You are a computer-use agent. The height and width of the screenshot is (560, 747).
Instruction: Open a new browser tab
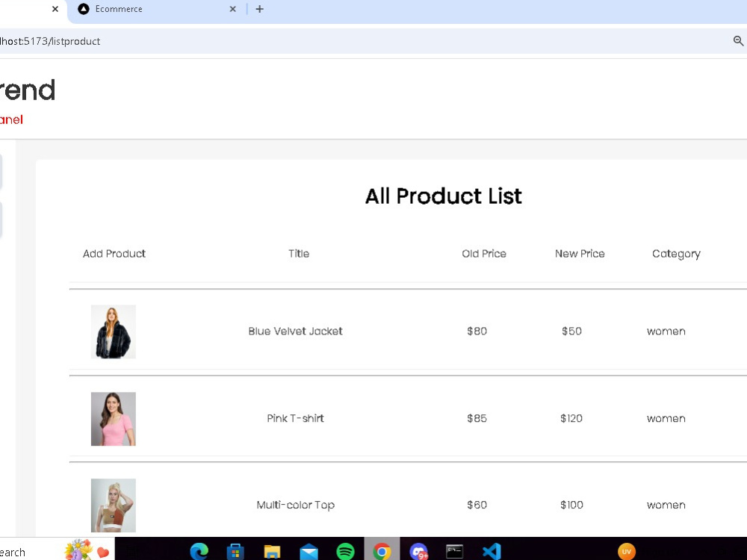[x=260, y=9]
